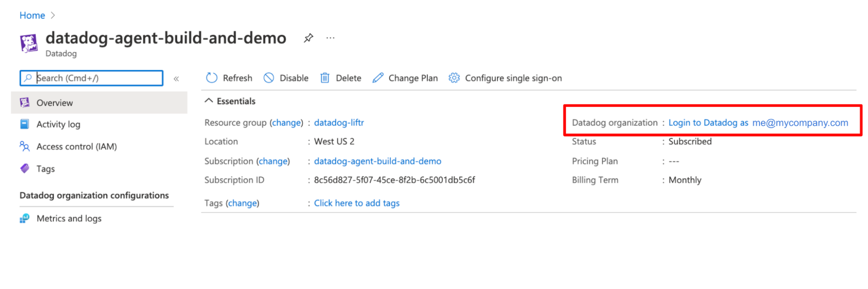Click the Home breadcrumb link
The width and height of the screenshot is (868, 289).
[x=32, y=16]
